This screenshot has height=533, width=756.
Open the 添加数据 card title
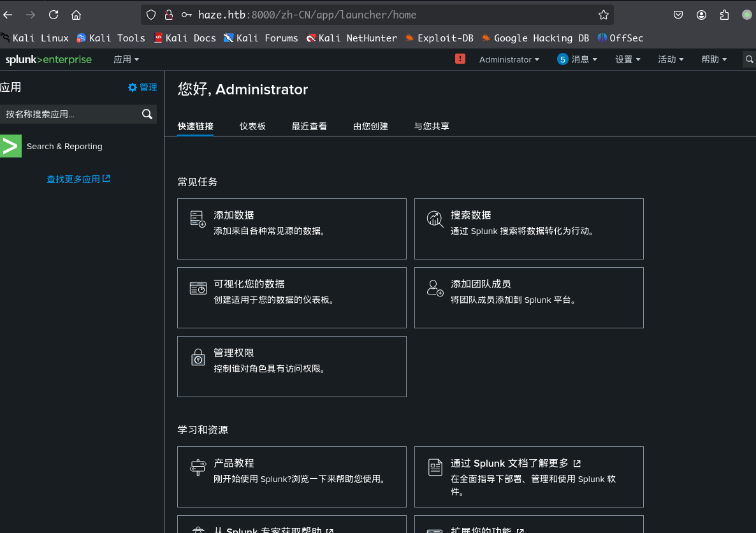234,215
